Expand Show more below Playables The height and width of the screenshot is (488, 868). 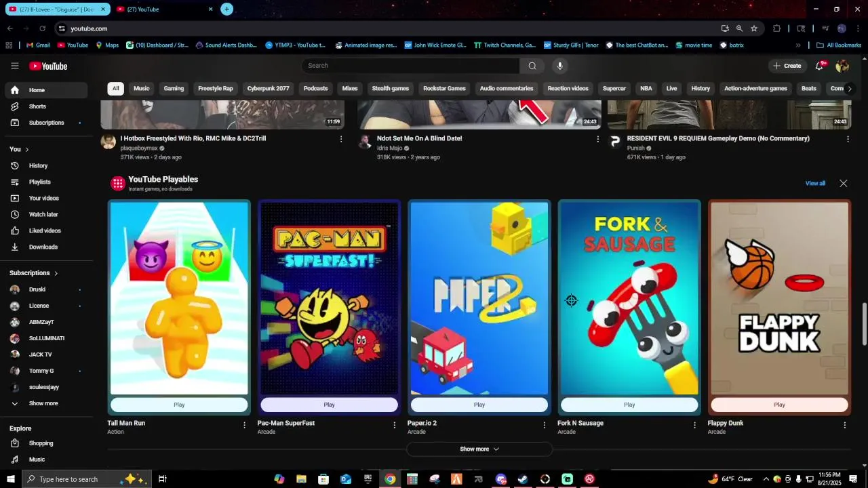click(x=479, y=449)
